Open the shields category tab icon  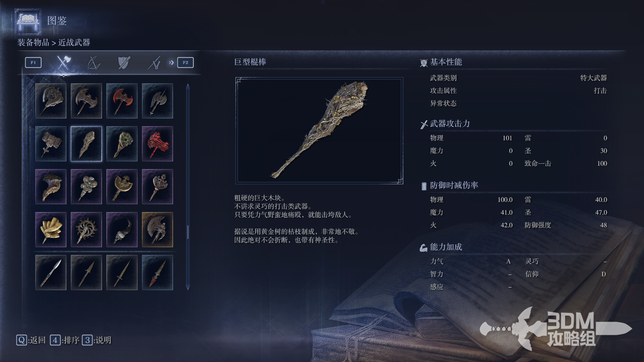[x=124, y=63]
